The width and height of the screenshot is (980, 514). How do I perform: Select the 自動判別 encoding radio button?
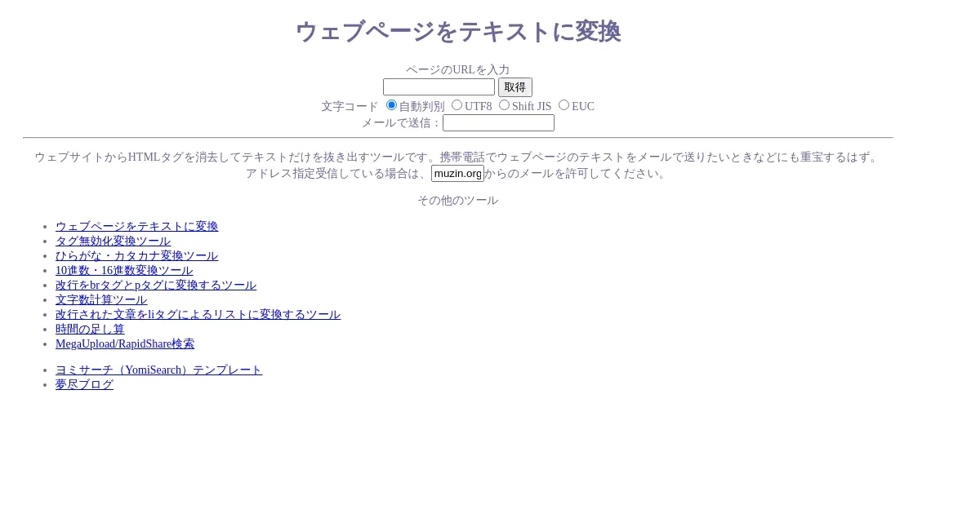click(392, 105)
